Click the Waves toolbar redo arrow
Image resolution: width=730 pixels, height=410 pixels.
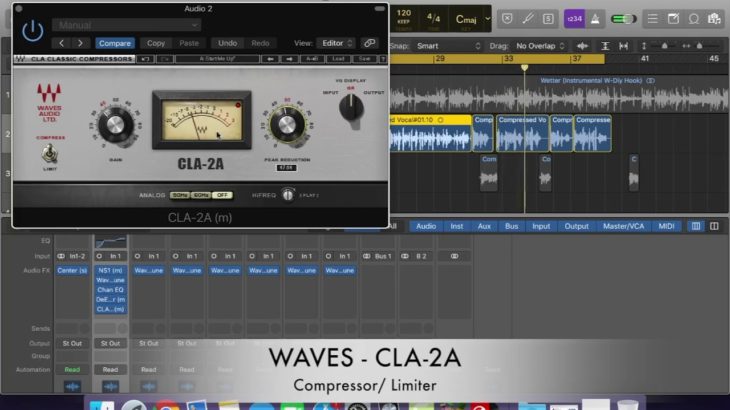click(x=165, y=59)
